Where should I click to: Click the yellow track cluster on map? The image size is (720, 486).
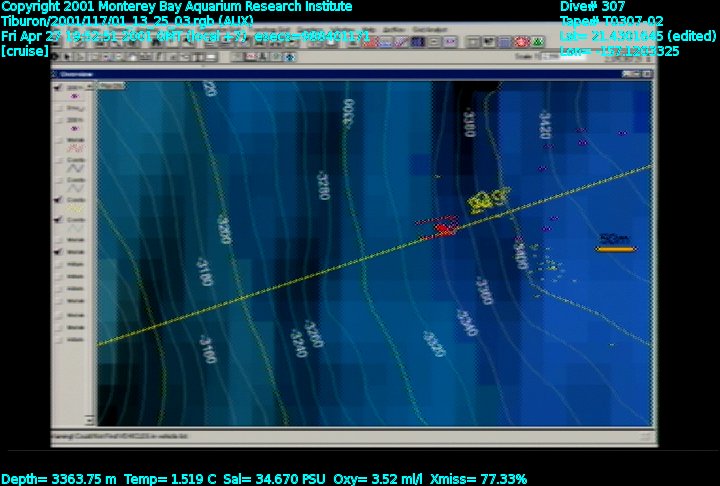488,201
